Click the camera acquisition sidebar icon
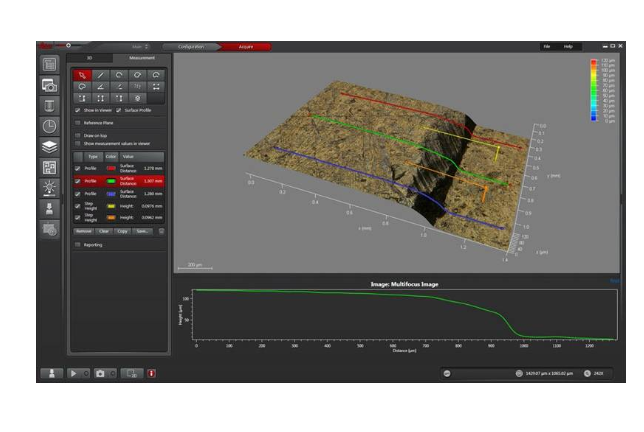The image size is (644, 432). 50,85
